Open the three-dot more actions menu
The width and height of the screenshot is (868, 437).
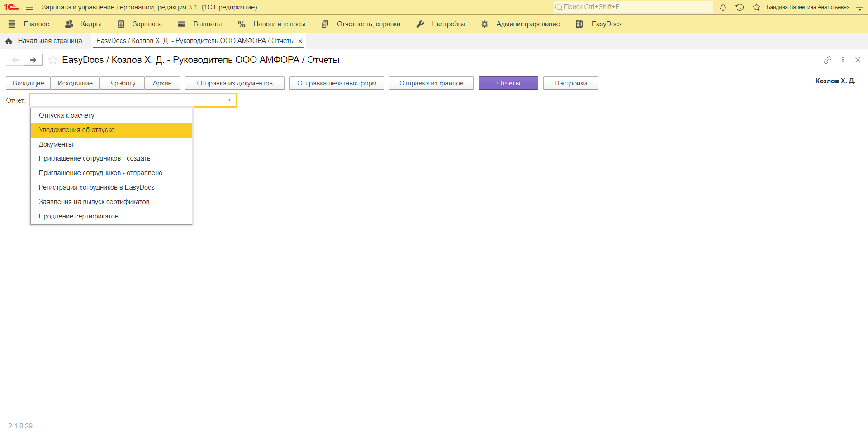pos(843,60)
